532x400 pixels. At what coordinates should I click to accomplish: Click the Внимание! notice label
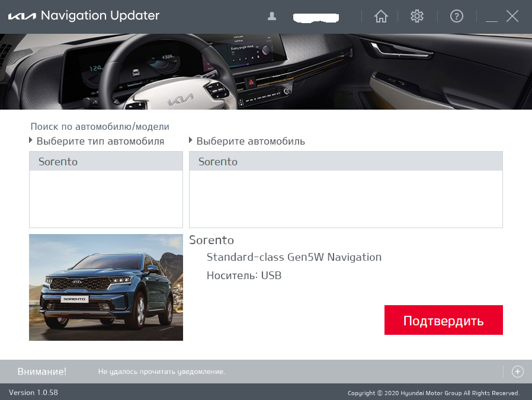pos(42,372)
